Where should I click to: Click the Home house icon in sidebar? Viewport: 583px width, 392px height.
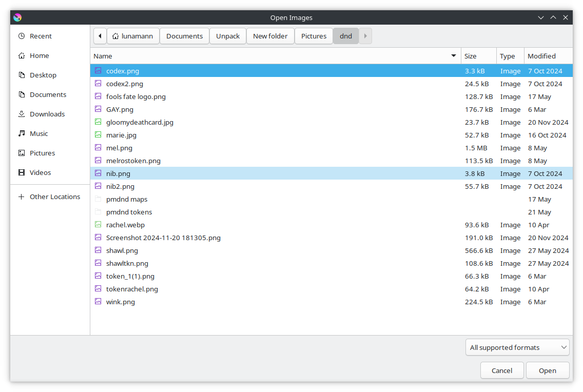point(22,56)
